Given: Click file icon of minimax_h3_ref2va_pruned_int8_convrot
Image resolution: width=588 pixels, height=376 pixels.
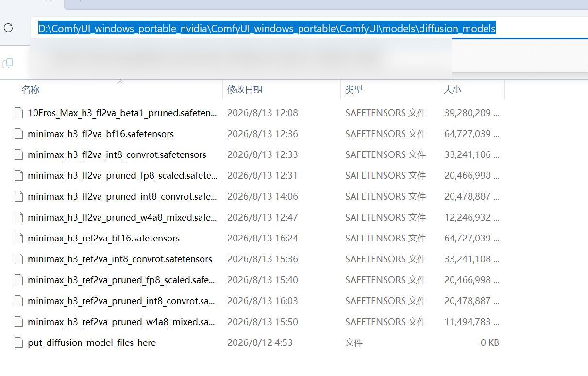Looking at the screenshot, I should tap(19, 301).
